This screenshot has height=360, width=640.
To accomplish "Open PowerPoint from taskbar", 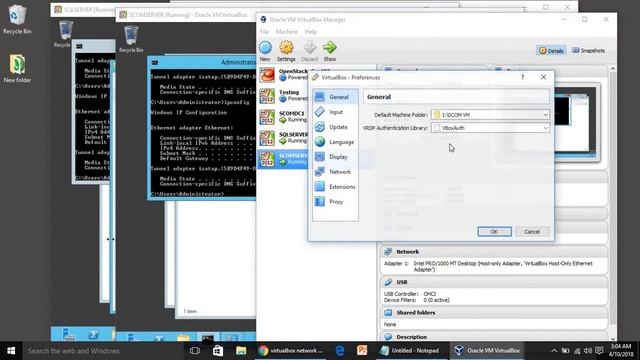I will point(362,351).
